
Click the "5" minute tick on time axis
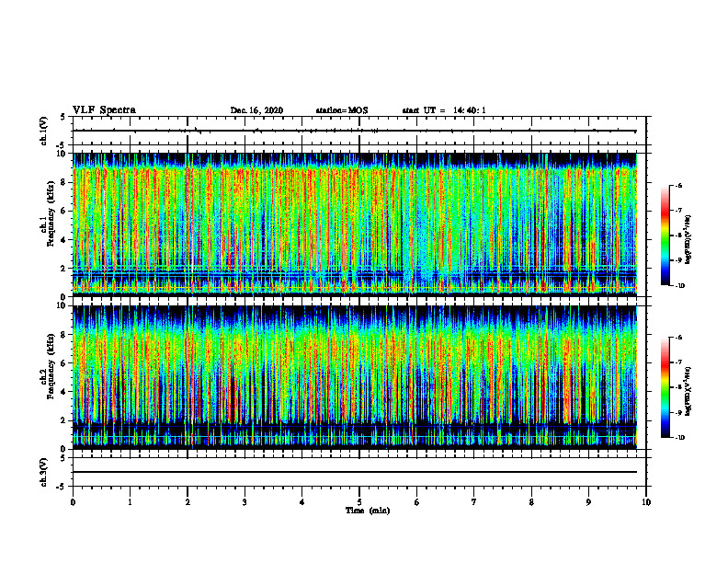pyautogui.click(x=359, y=502)
